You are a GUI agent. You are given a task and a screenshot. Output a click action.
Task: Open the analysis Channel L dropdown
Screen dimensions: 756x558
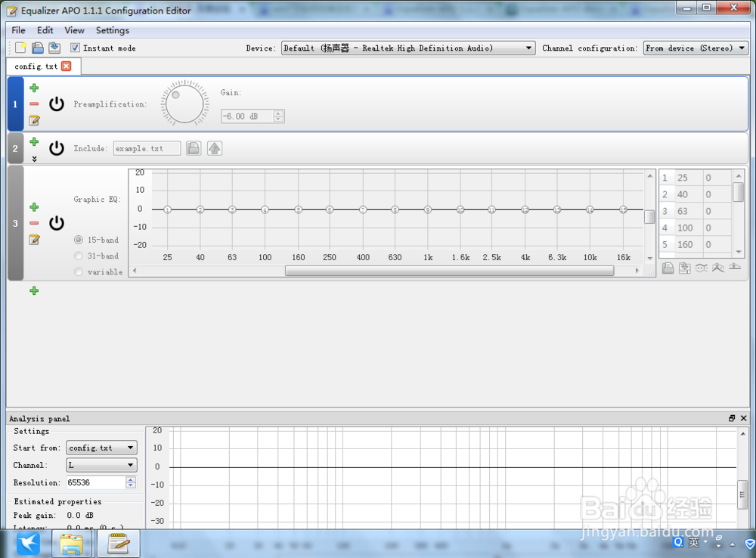pyautogui.click(x=101, y=465)
